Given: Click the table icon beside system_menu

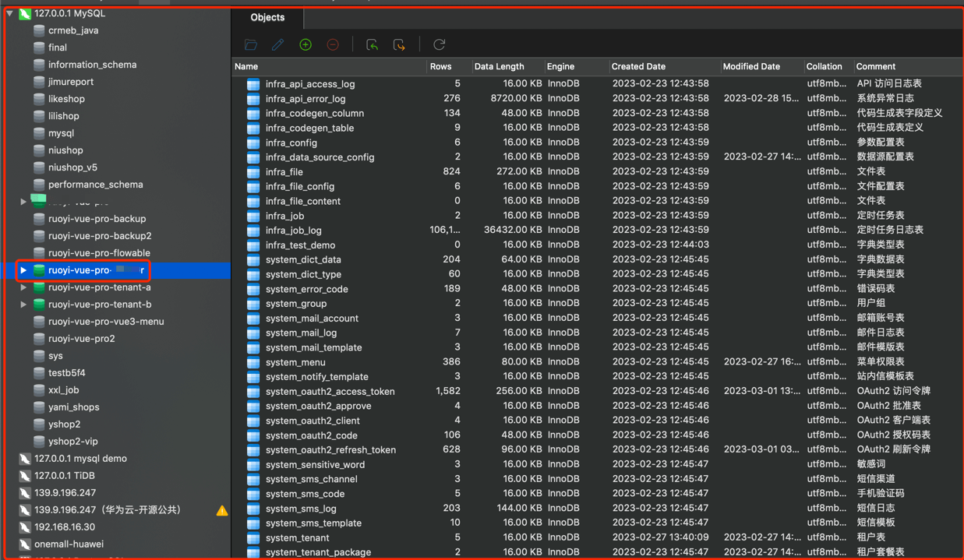Looking at the screenshot, I should [253, 362].
